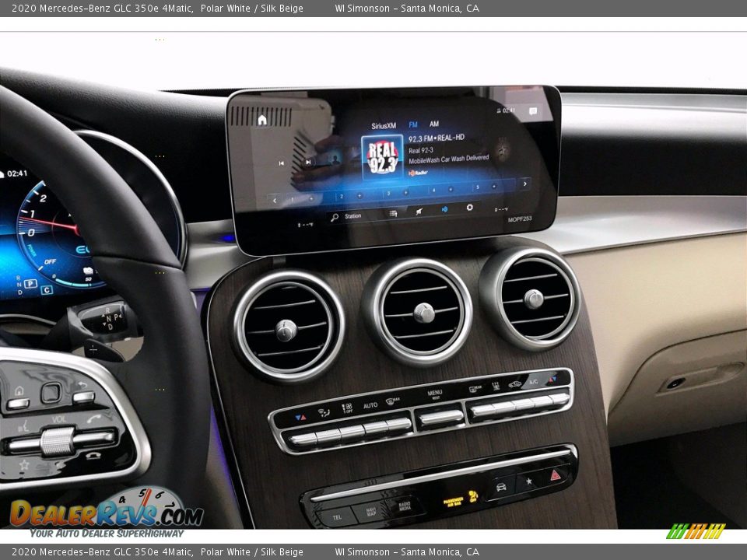The image size is (747, 560).
Task: Tap the Home icon on infotainment screen
Action: click(262, 120)
